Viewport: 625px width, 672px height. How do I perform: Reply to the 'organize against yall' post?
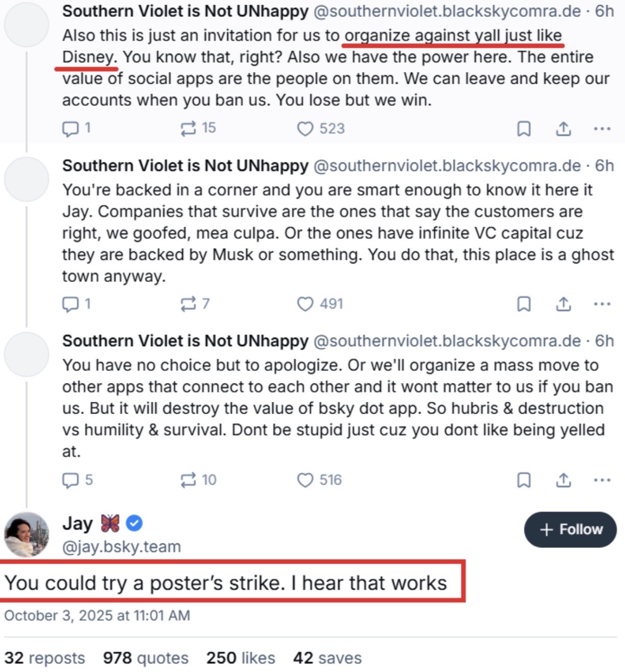coord(70,129)
